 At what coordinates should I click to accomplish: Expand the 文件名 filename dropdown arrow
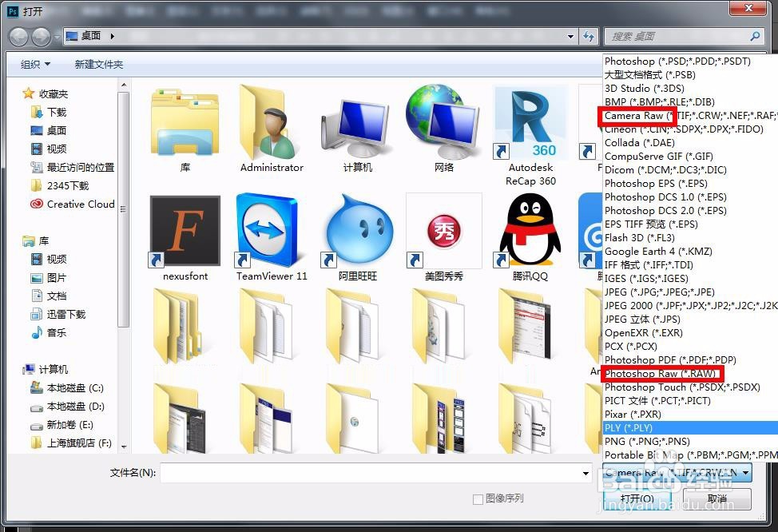585,473
